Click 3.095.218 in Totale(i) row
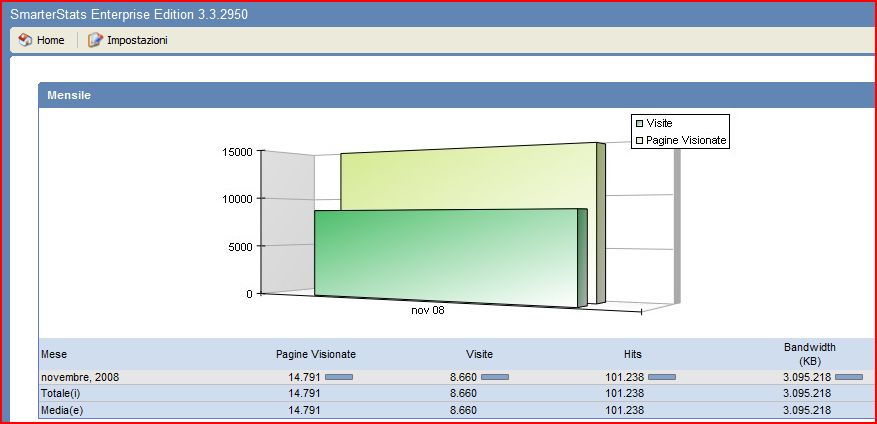Viewport: 877px width, 424px height. pos(807,393)
